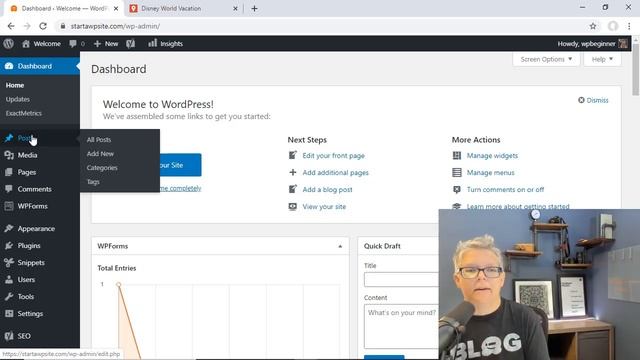Click View your site link
Screen dimensions: 640x360
coord(324,207)
